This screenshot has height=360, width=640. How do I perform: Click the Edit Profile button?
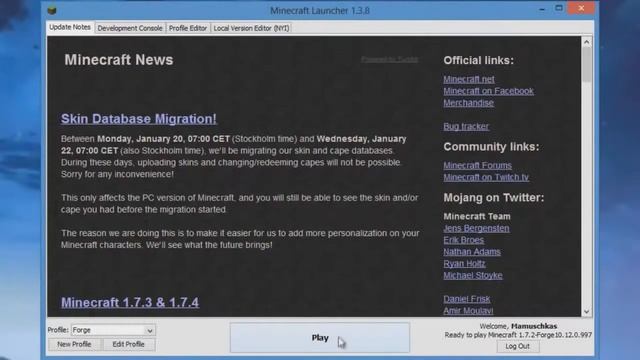coord(129,344)
